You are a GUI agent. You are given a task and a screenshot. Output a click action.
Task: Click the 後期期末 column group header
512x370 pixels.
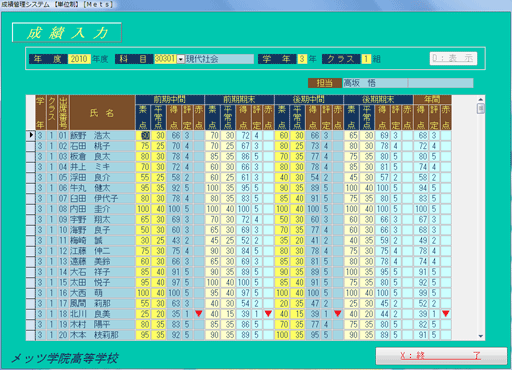tap(378, 99)
